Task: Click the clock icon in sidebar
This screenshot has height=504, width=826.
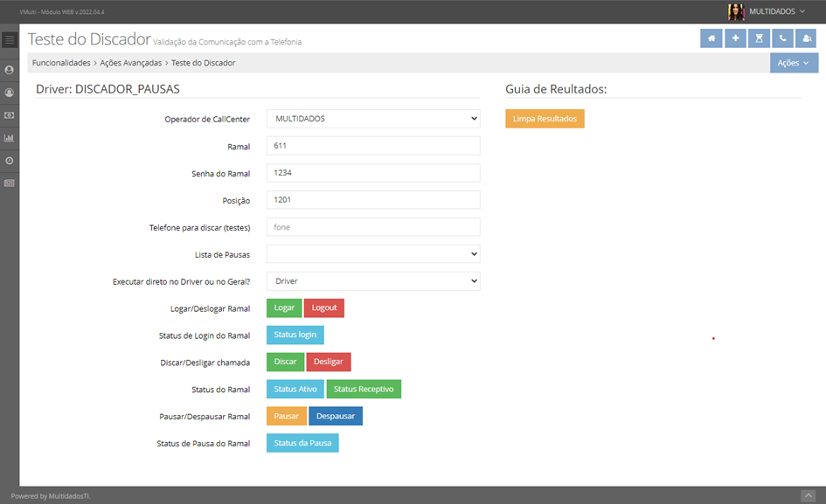Action: pyautogui.click(x=10, y=161)
